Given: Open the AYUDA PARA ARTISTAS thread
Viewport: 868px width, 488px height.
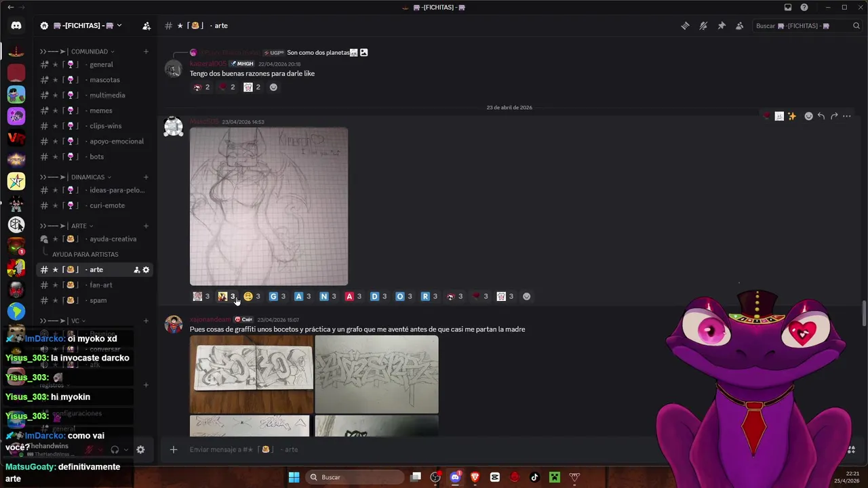Looking at the screenshot, I should point(85,254).
